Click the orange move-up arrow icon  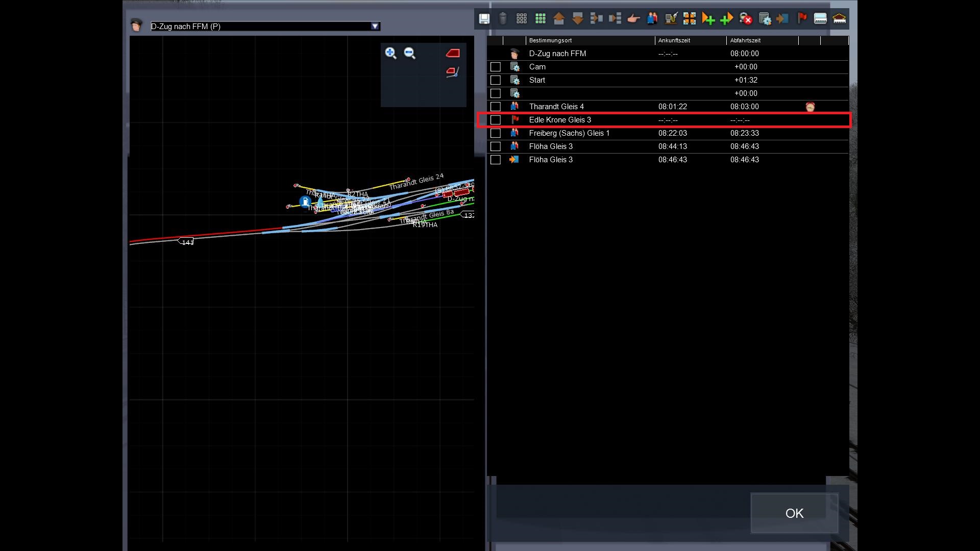tap(559, 19)
